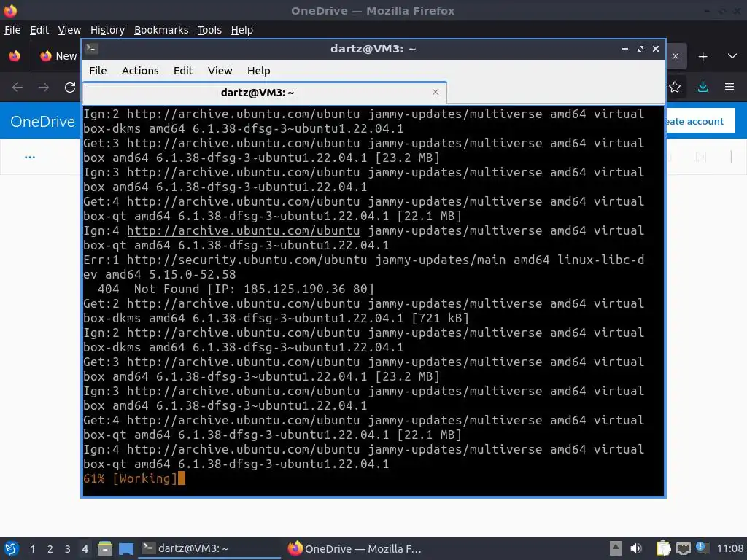
Task: Click the OneDrive create account button
Action: [700, 121]
